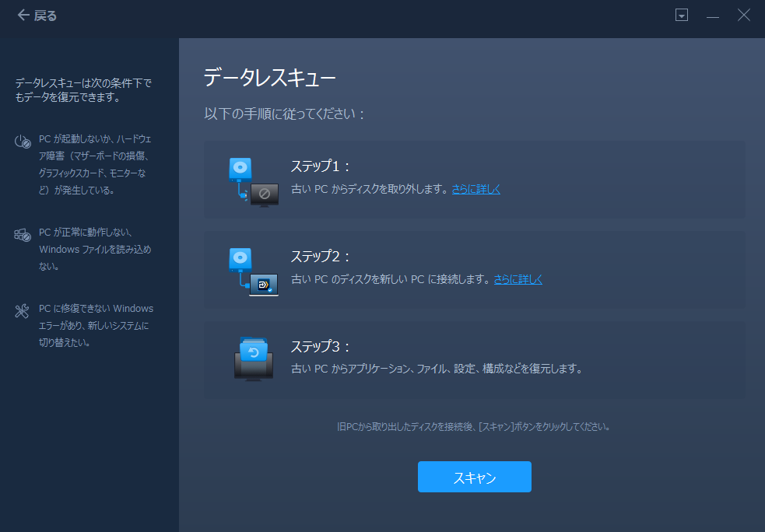Start scanning with the スキャン button
This screenshot has width=765, height=532.
[x=474, y=477]
